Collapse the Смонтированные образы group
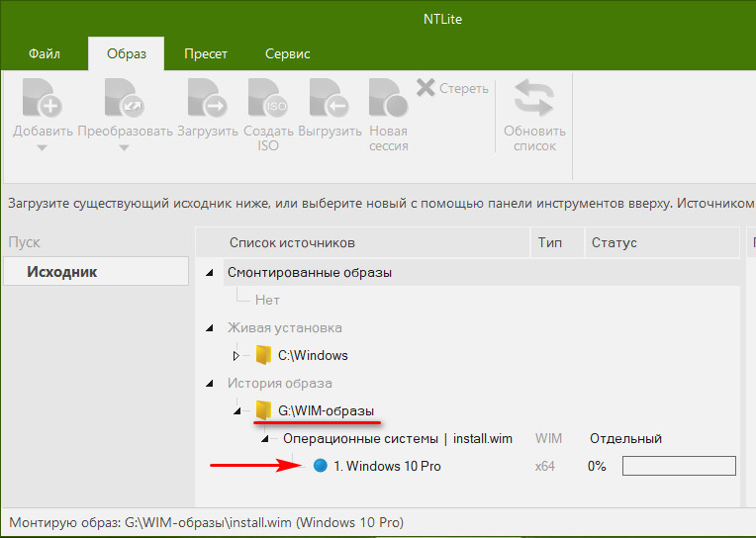The image size is (756, 538). 210,272
